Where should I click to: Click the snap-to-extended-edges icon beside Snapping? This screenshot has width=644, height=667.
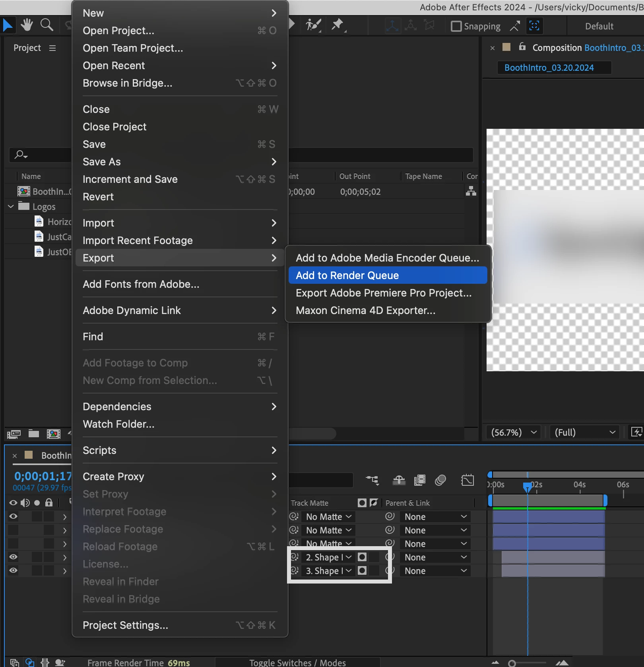(515, 26)
